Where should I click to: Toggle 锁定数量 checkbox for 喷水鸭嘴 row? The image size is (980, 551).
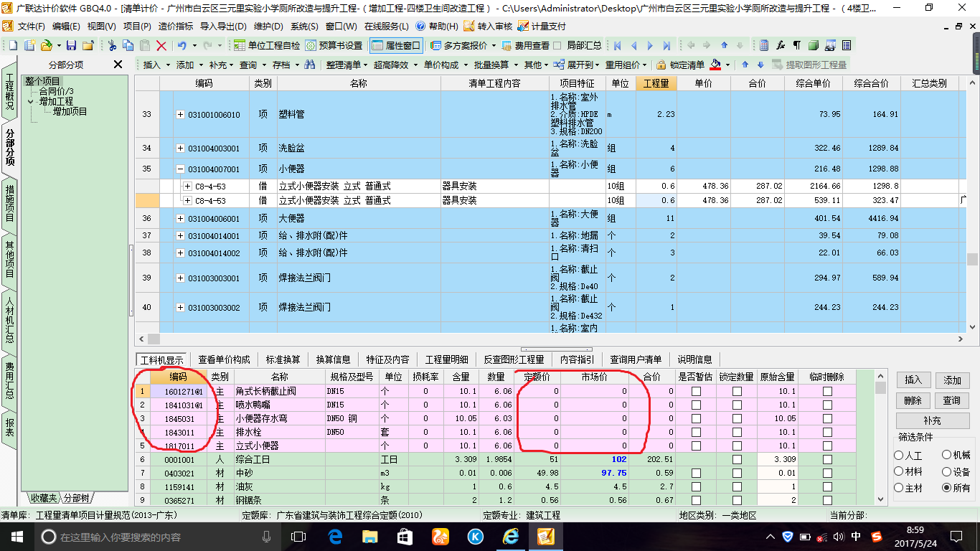tap(737, 405)
